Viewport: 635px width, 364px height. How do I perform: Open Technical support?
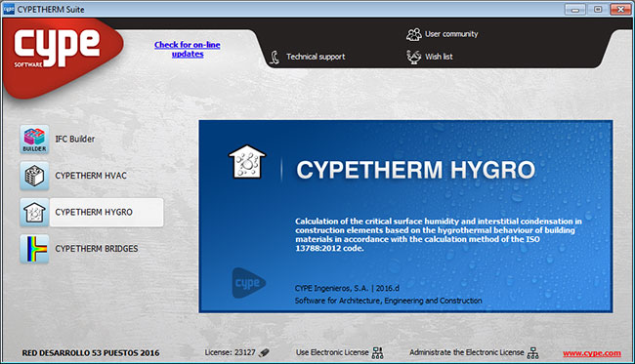click(x=316, y=57)
